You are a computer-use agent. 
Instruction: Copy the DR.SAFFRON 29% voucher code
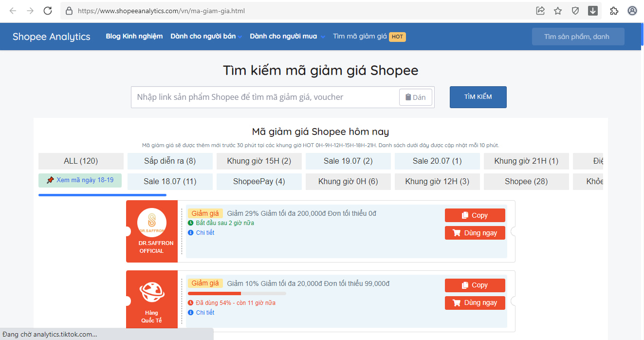click(x=475, y=215)
